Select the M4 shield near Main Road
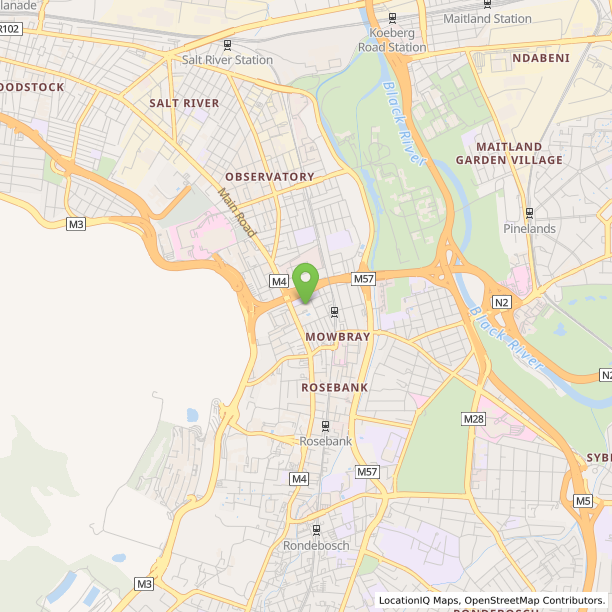The height and width of the screenshot is (612, 612). [279, 281]
